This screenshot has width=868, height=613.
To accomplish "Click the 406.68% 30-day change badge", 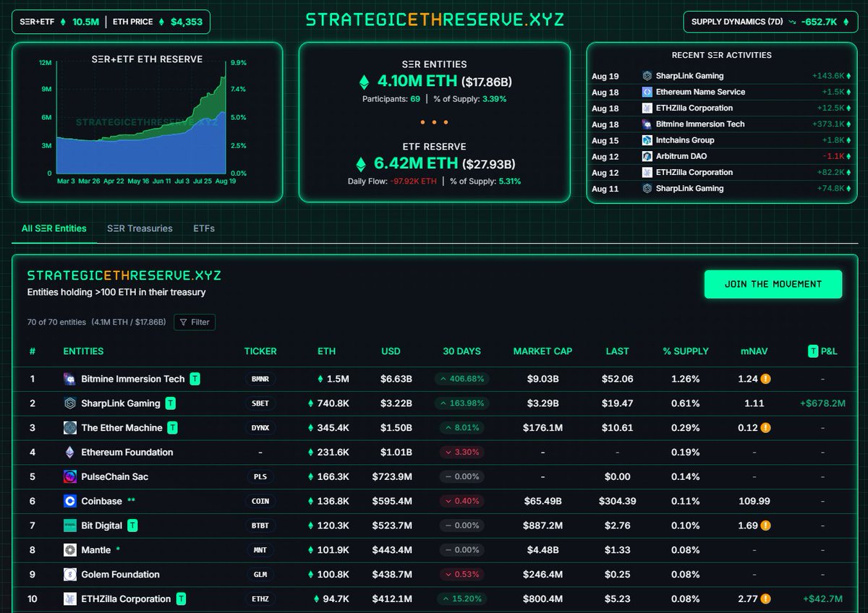I will [x=461, y=379].
